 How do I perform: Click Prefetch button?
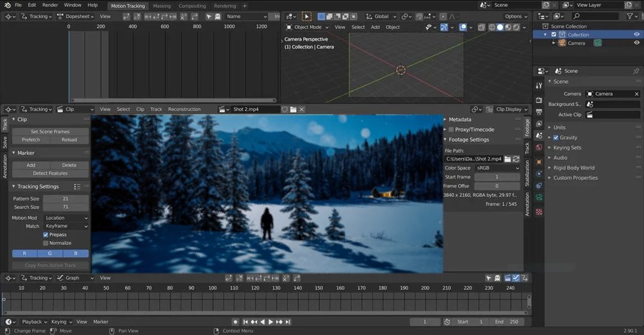(31, 140)
